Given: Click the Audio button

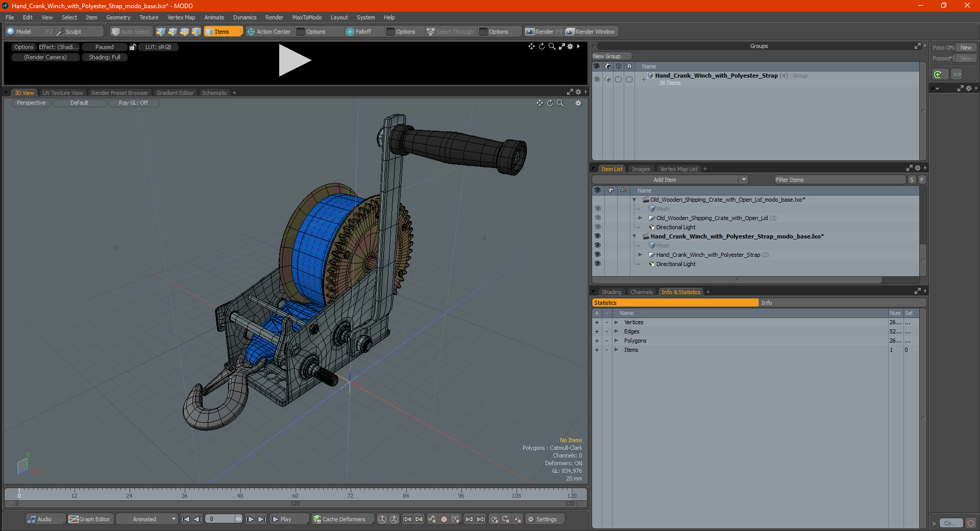Looking at the screenshot, I should tap(45, 519).
